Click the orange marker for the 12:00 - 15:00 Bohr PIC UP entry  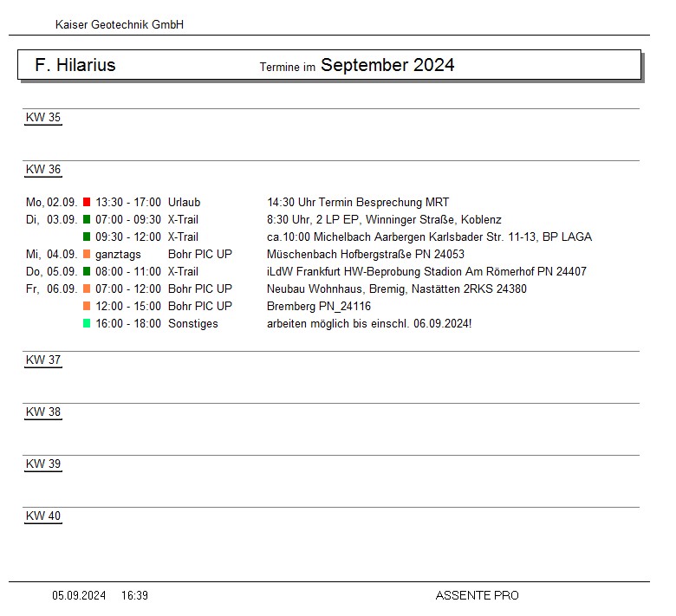tap(87, 307)
